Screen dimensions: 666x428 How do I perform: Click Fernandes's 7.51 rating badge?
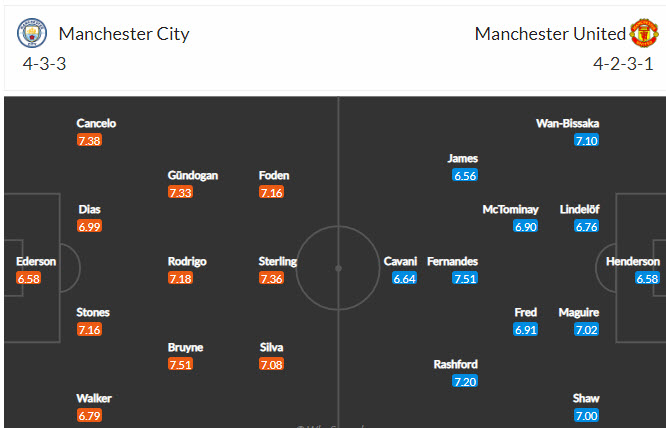click(464, 279)
